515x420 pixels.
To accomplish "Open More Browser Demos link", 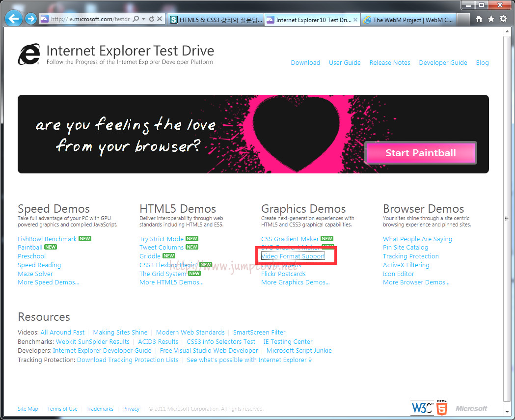I will [x=416, y=282].
